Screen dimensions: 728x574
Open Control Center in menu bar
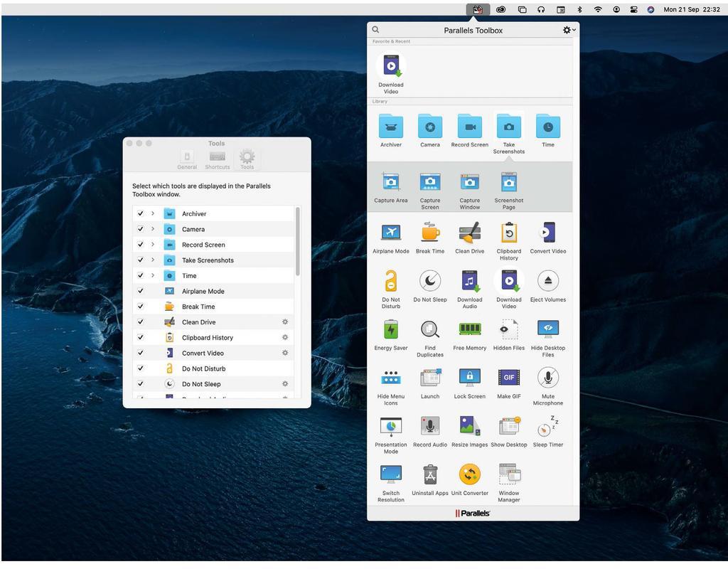[633, 9]
